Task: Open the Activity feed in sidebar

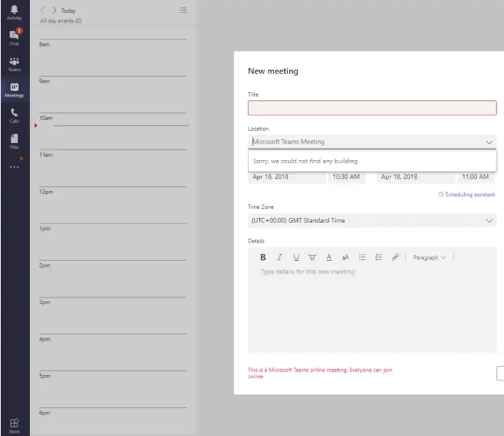Action: (x=14, y=12)
